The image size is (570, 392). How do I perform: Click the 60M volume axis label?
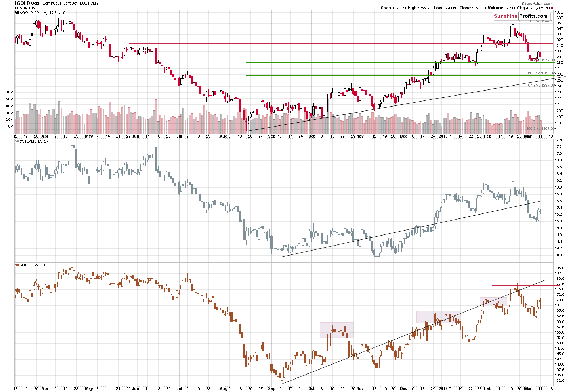(10, 92)
